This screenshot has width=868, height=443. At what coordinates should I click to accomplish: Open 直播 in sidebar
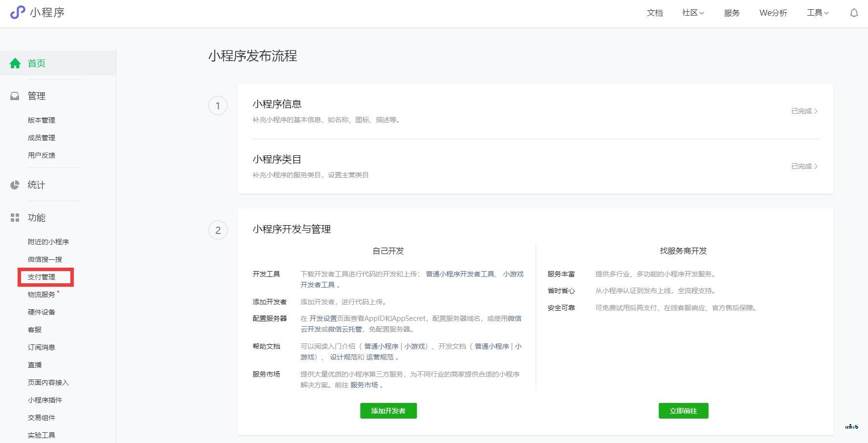[x=35, y=365]
